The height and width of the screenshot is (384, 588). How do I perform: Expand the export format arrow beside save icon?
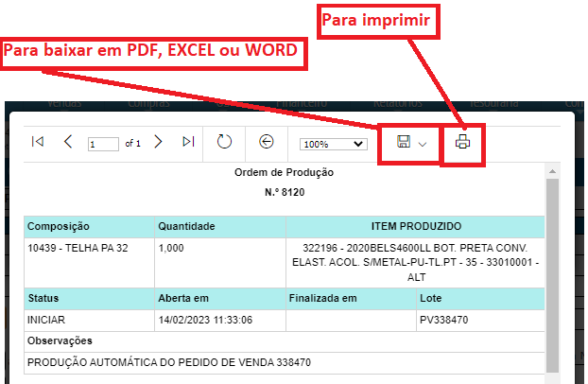coord(423,144)
